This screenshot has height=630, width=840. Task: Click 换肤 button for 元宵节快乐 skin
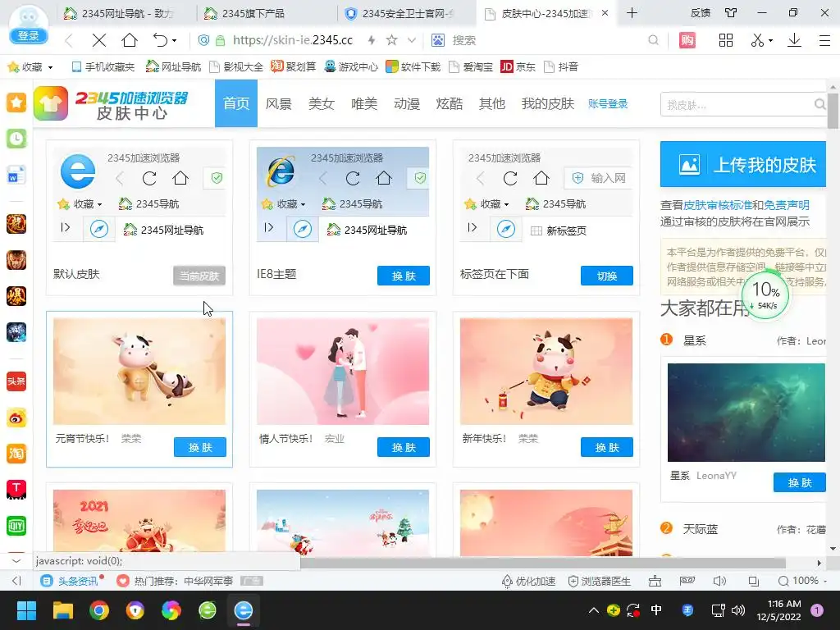200,447
